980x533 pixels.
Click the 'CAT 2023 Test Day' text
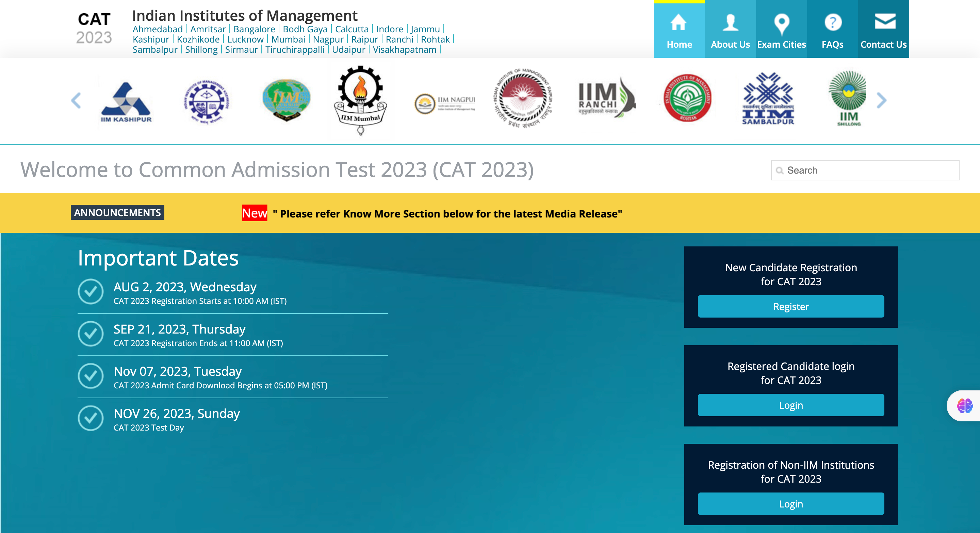point(149,427)
